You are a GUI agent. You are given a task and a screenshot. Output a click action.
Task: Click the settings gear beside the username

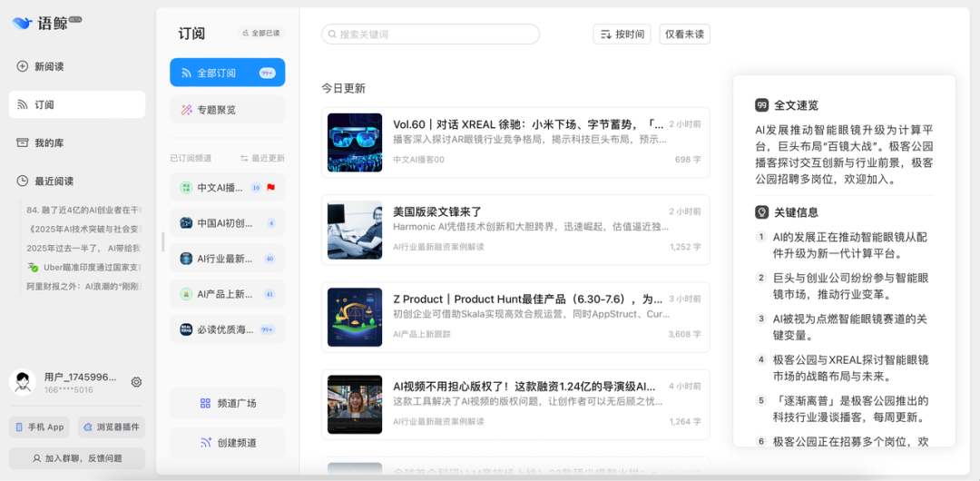point(136,382)
